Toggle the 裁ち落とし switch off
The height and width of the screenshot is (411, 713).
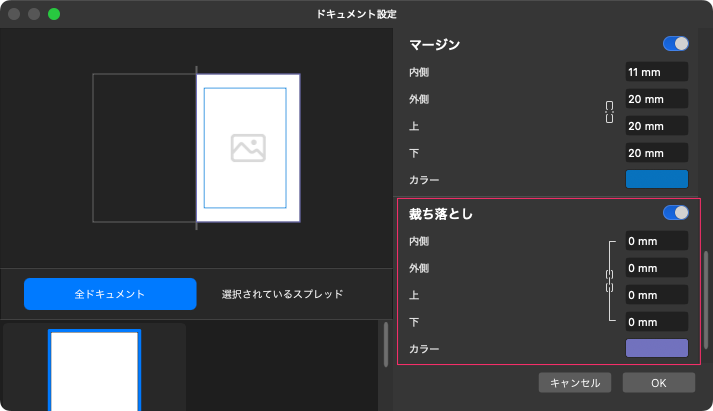(676, 212)
